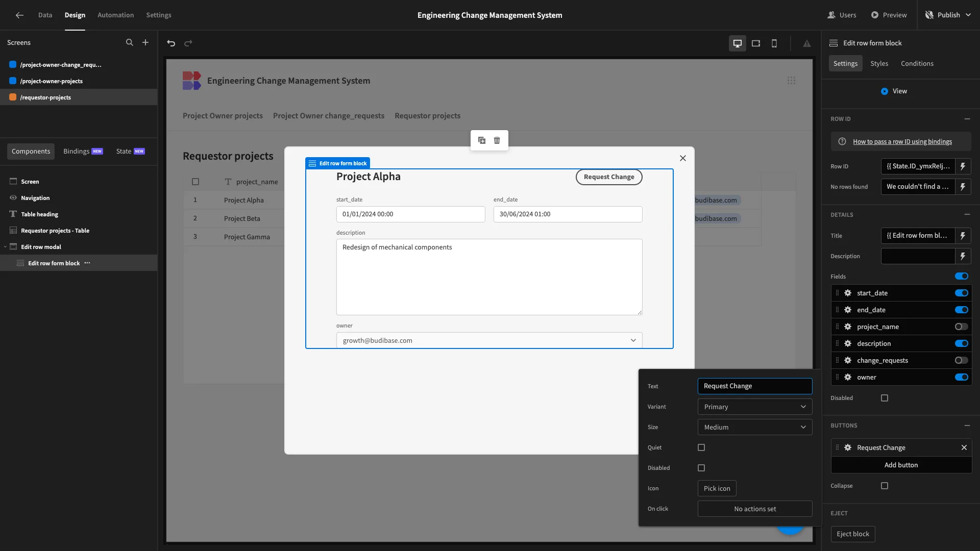Collapse the ROW ID section
The image size is (980, 551).
click(967, 119)
